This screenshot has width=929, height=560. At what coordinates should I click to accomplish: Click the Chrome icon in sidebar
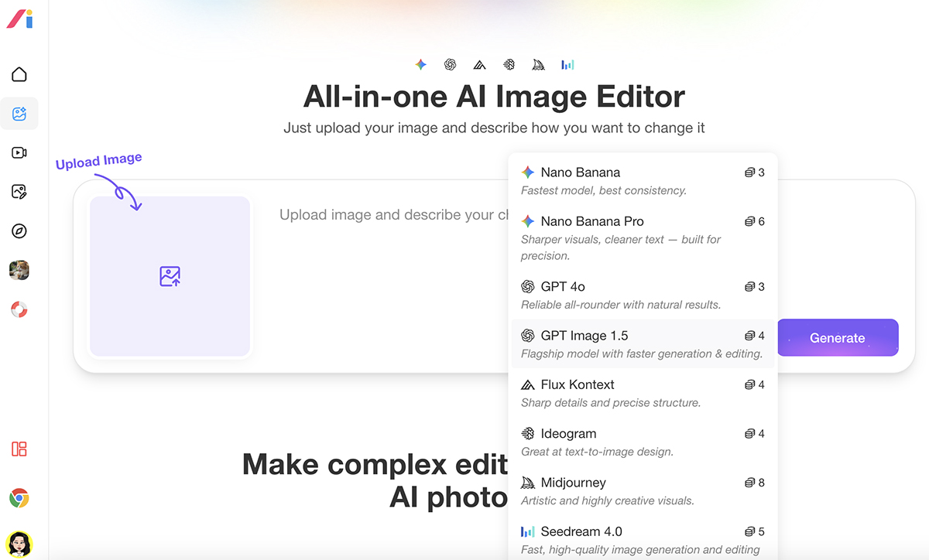[x=19, y=498]
